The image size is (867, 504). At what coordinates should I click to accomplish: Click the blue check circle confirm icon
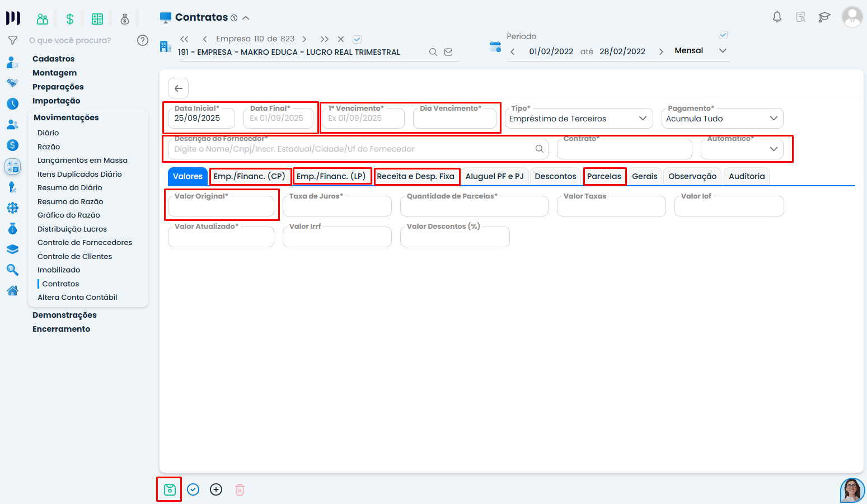click(193, 490)
